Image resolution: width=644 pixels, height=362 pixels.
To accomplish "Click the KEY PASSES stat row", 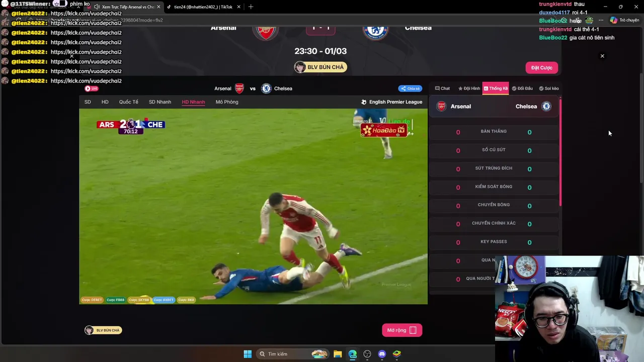I will pyautogui.click(x=494, y=242).
